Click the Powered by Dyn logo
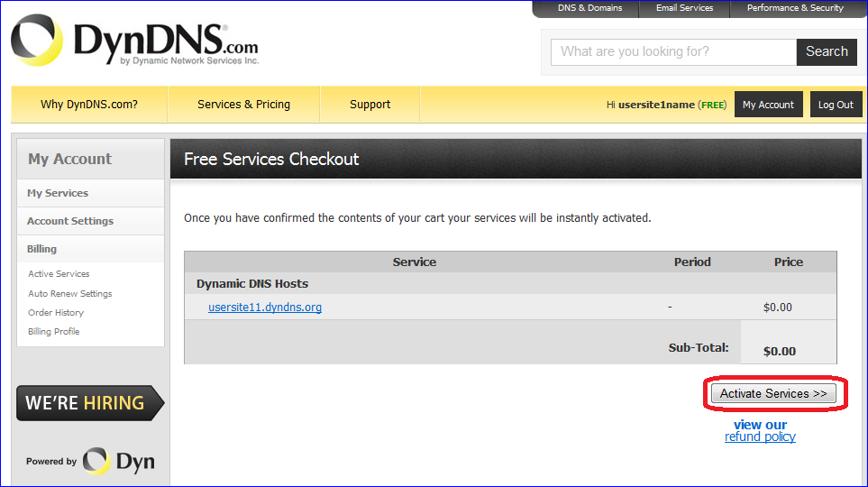Image resolution: width=868 pixels, height=487 pixels. (x=90, y=461)
